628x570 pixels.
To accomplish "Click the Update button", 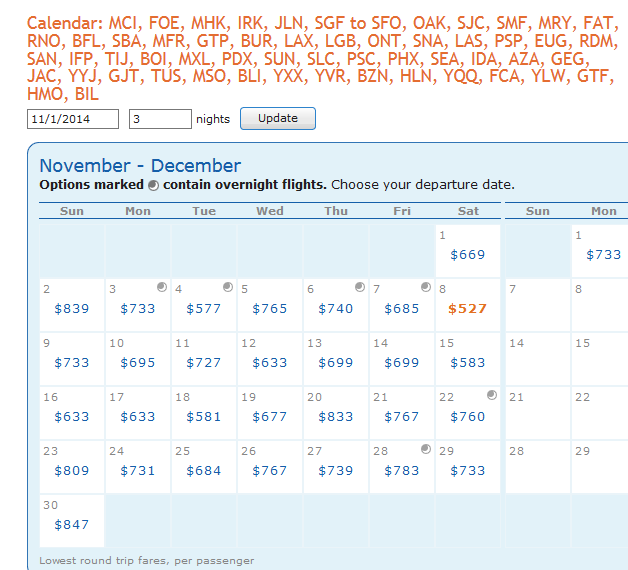I will click(277, 118).
